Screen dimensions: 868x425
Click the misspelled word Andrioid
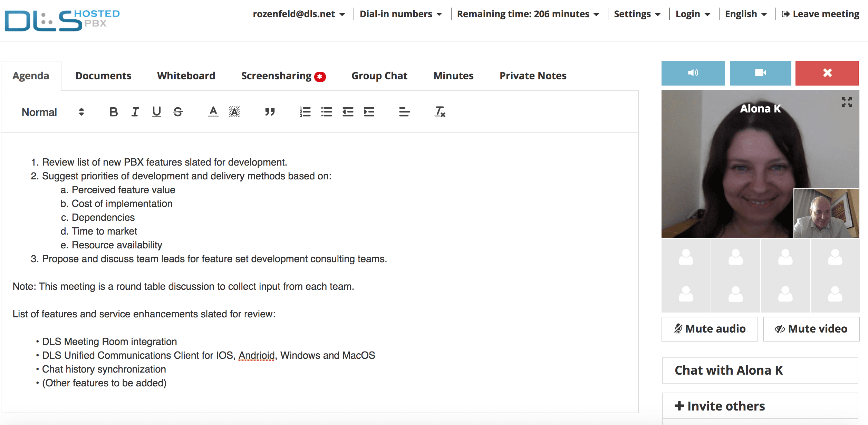257,355
